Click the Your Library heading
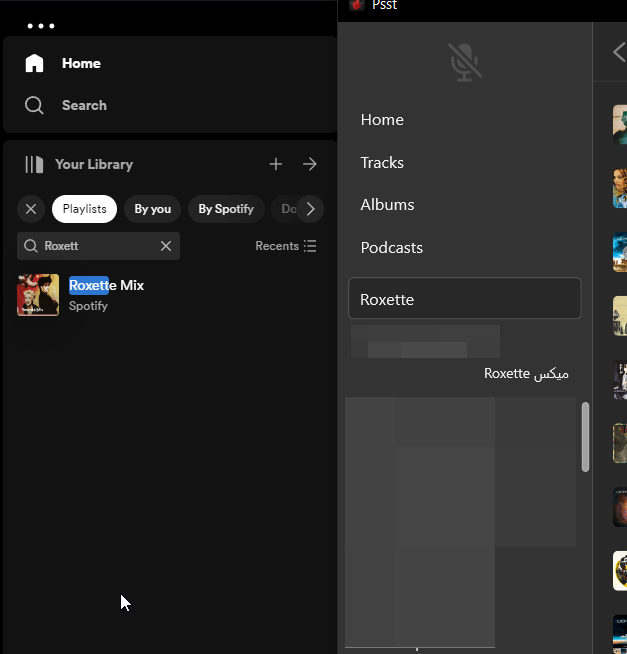 click(94, 164)
